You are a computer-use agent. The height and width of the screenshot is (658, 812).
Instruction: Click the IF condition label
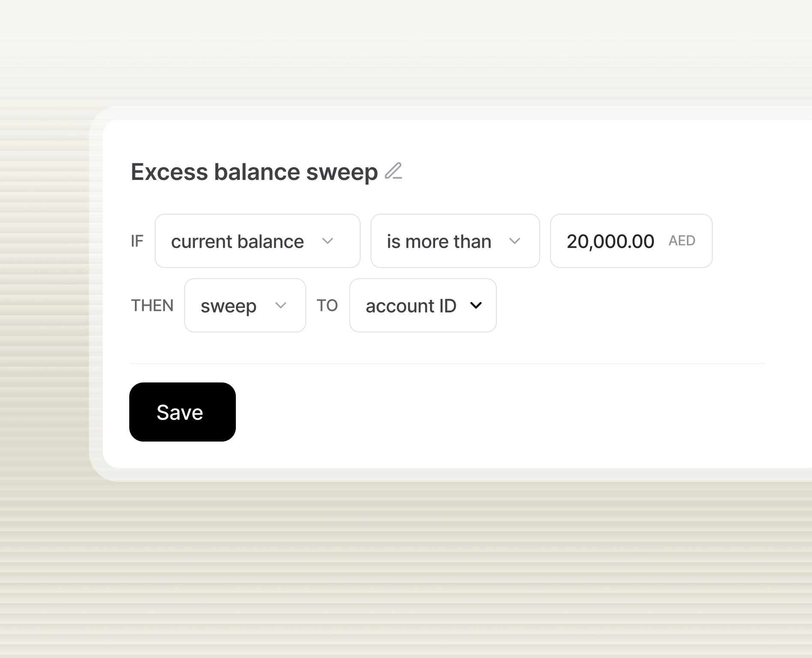tap(137, 241)
